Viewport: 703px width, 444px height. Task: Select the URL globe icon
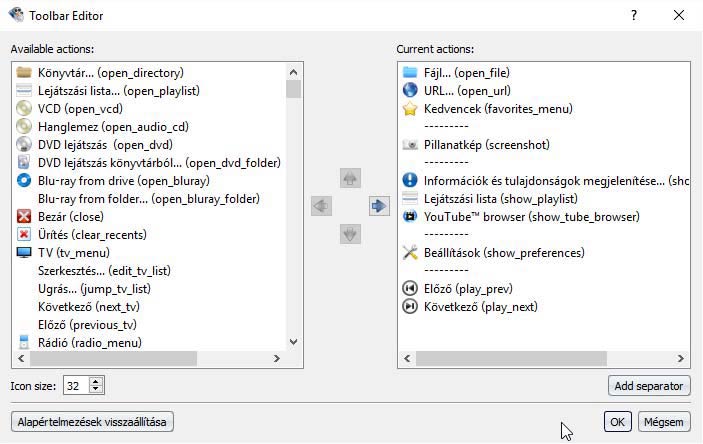(x=410, y=91)
